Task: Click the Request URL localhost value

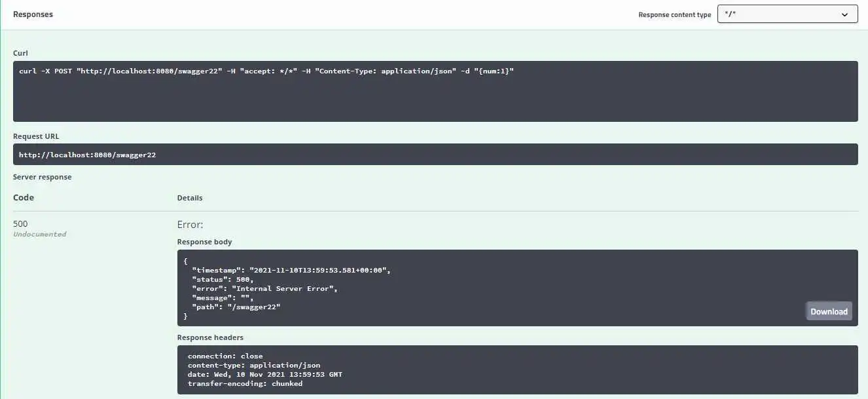Action: pyautogui.click(x=87, y=155)
